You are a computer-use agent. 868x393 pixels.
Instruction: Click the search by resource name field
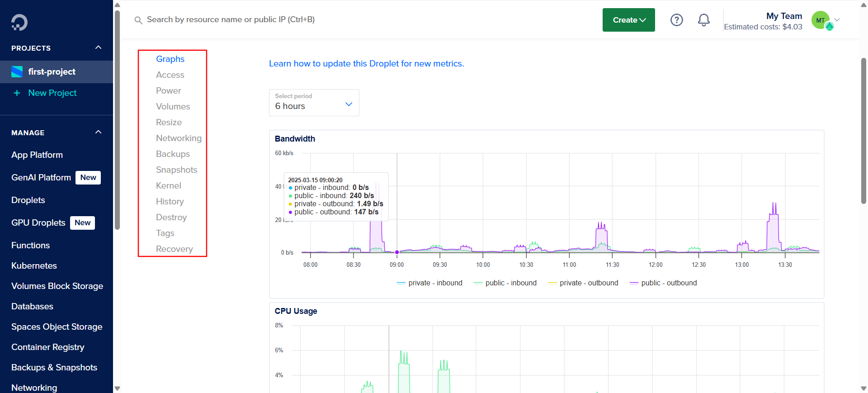pyautogui.click(x=231, y=19)
